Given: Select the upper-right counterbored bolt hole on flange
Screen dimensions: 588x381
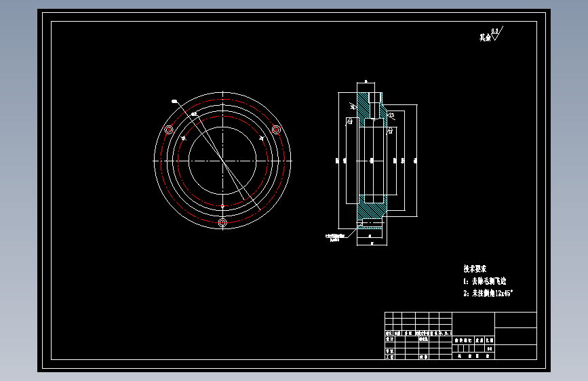Looking at the screenshot, I should (277, 129).
